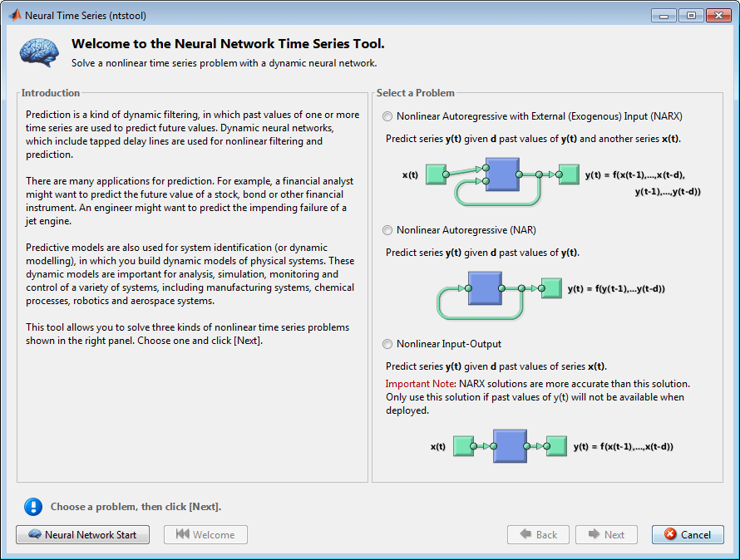This screenshot has width=740, height=560.
Task: Cancel the time series tool wizard
Action: pyautogui.click(x=688, y=534)
